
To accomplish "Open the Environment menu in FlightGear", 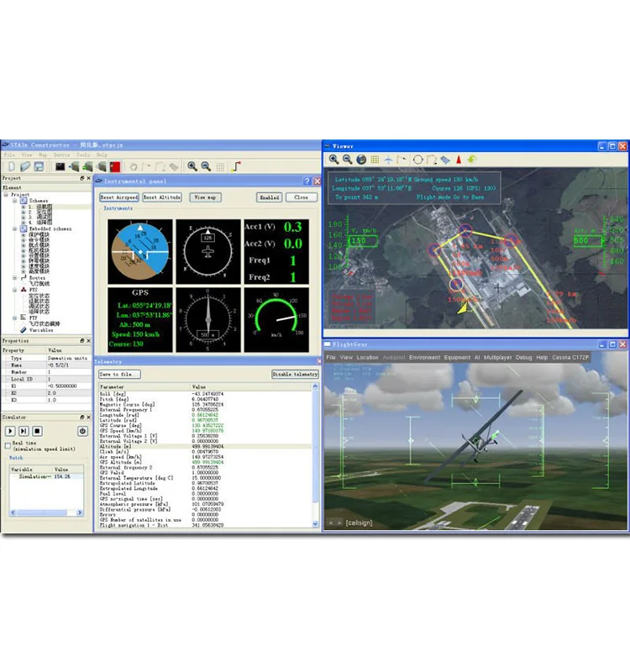I will click(x=424, y=358).
